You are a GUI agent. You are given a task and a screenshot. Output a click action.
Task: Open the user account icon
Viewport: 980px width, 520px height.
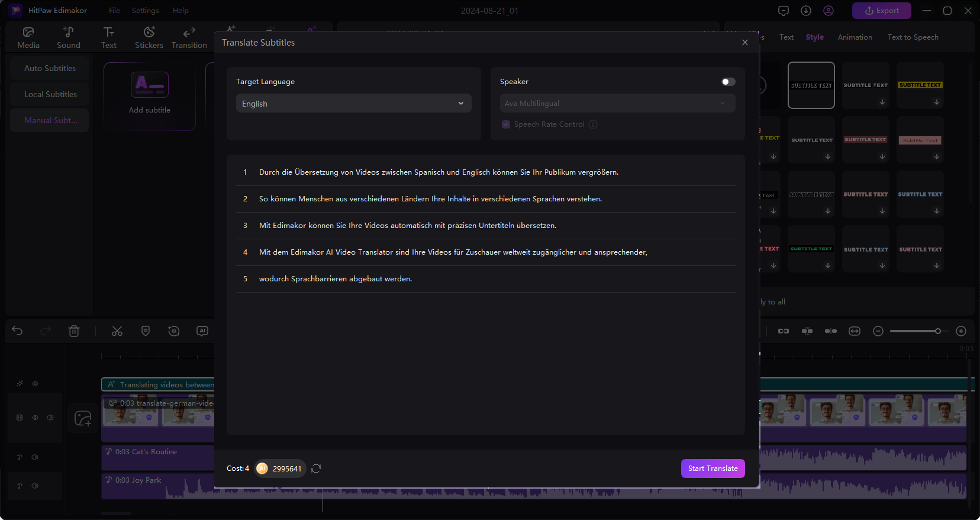(829, 11)
